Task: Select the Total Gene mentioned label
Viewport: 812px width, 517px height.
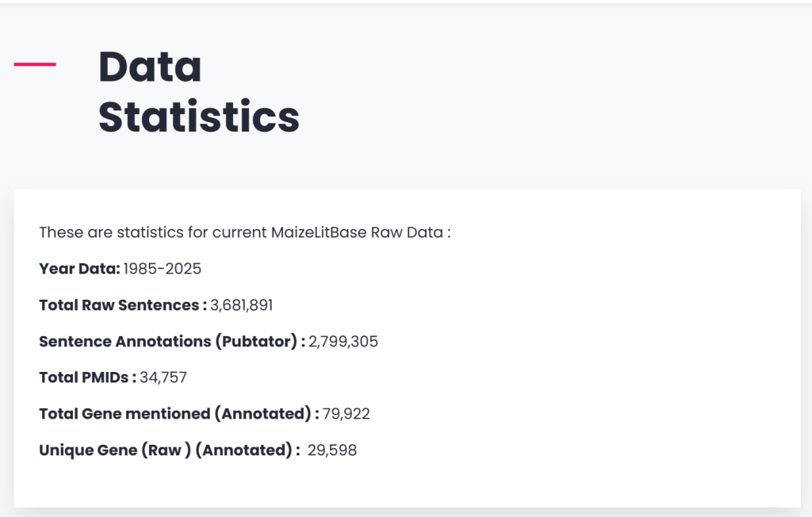Action: [x=178, y=414]
